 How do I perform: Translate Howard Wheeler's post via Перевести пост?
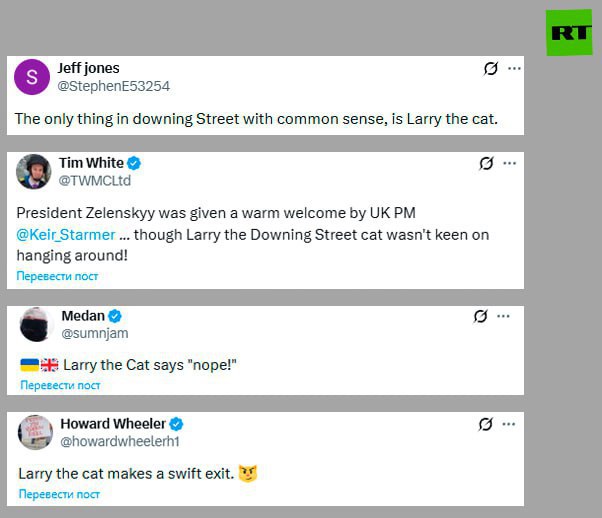(59, 494)
